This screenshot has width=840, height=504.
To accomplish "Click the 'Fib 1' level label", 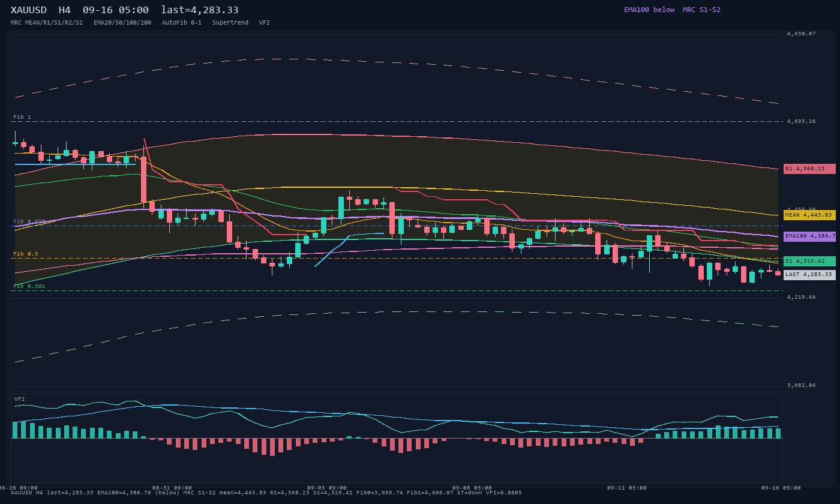I will pos(22,118).
